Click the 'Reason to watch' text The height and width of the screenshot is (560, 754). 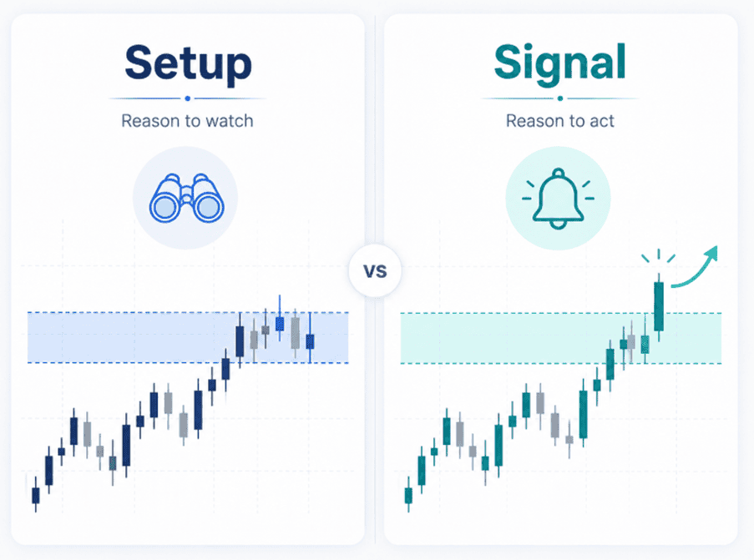click(187, 121)
